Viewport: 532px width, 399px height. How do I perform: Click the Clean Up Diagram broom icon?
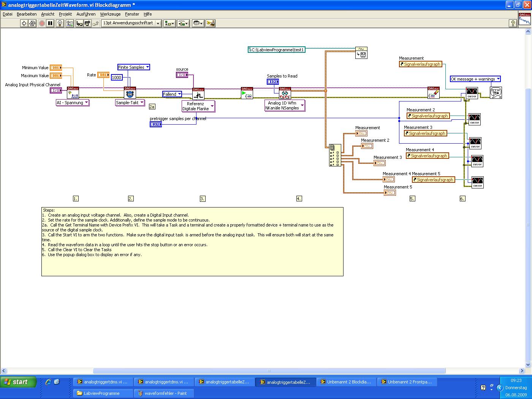pos(211,23)
